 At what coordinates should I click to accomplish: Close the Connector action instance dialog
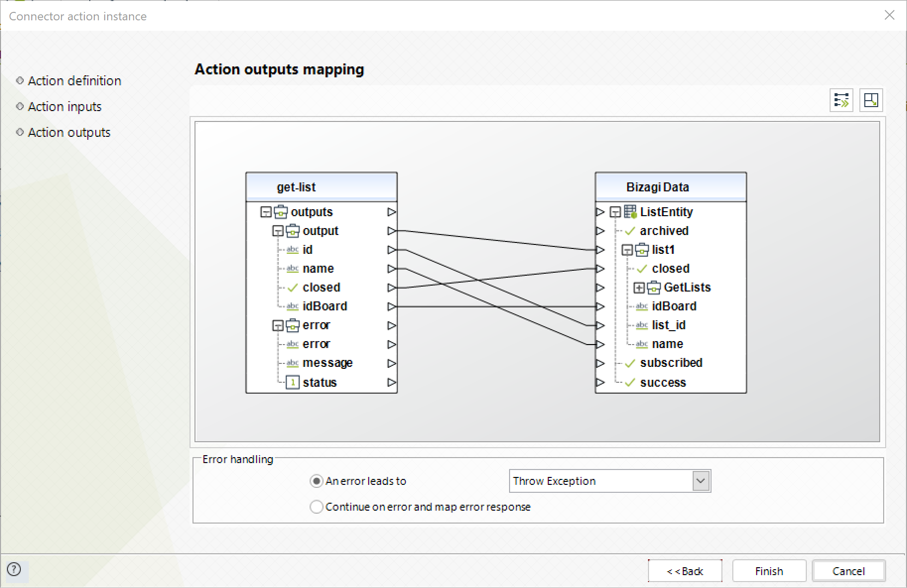pos(890,15)
